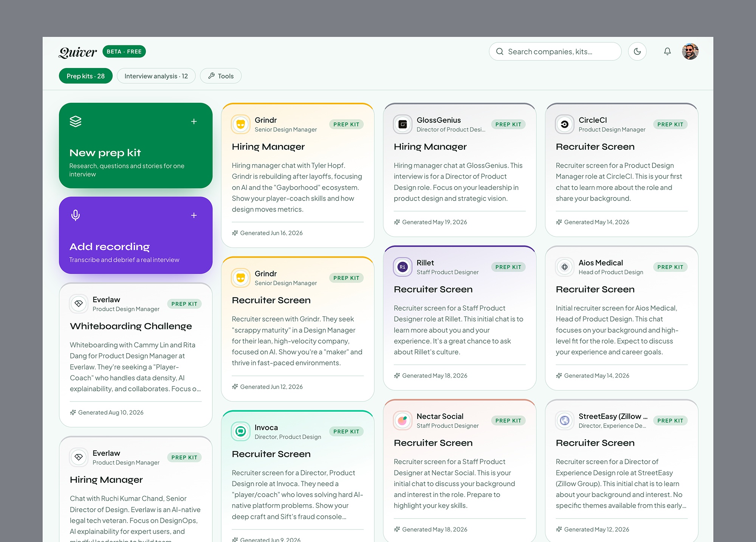
Task: Click 'Generated May 14, 2026' on Aios Medical card
Action: [x=596, y=375]
